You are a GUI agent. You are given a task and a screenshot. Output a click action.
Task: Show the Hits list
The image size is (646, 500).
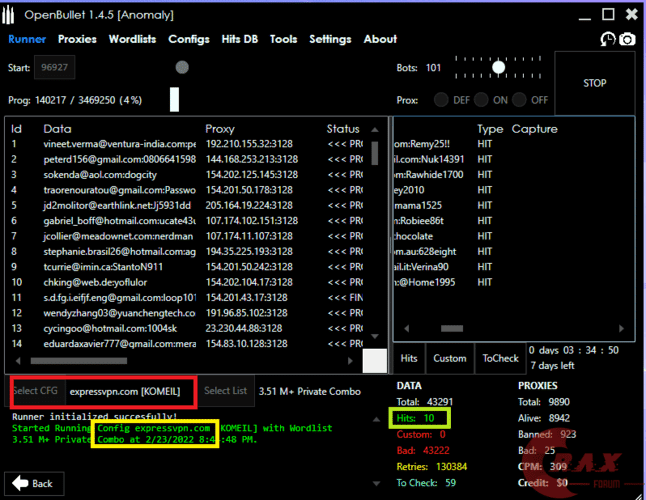[x=409, y=358]
